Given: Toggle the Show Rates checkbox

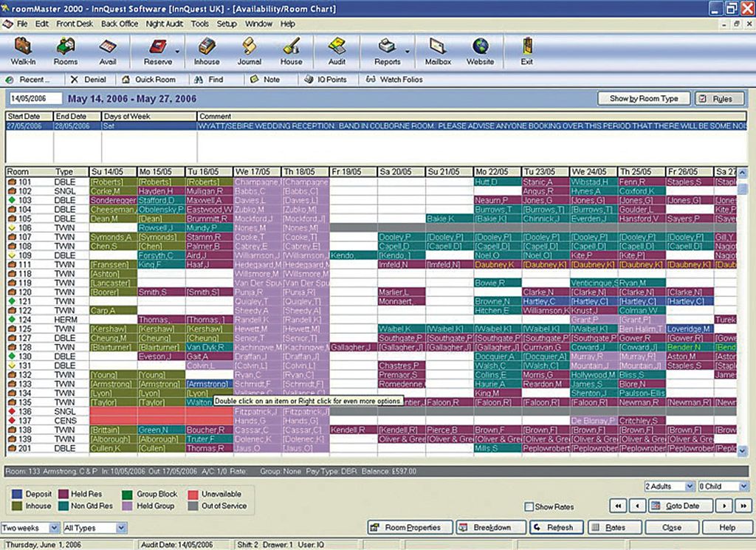Looking at the screenshot, I should [x=529, y=506].
